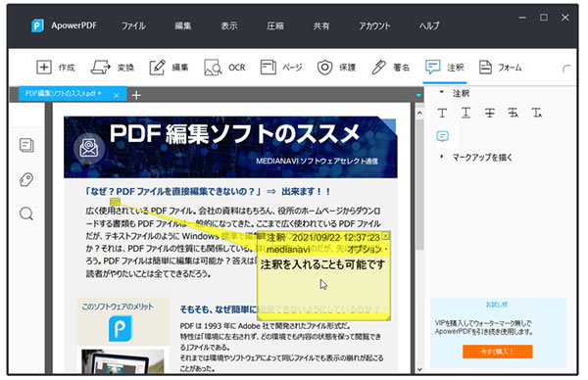The height and width of the screenshot is (380, 588).
Task: Click heading 「なぜ？PDFファイルを直接編集できないの？」
Action: click(x=173, y=192)
